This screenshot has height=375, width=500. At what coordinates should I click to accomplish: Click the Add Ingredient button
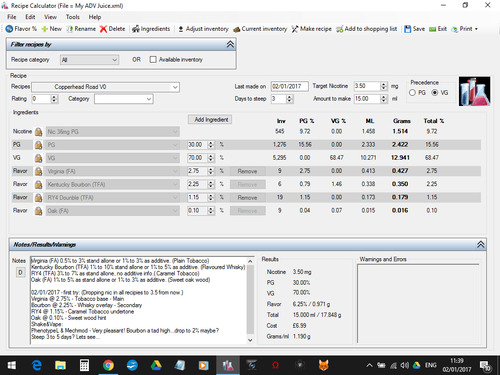click(x=210, y=119)
